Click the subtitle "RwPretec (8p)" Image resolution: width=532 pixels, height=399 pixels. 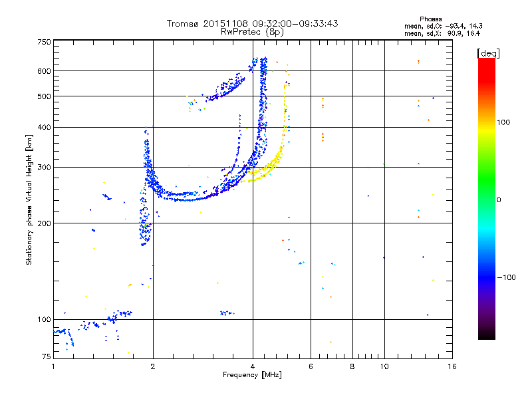[x=252, y=32]
